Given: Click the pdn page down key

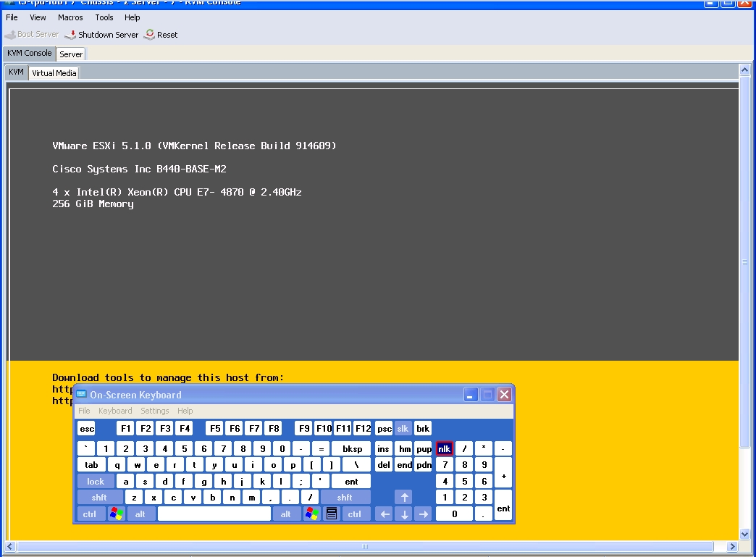Looking at the screenshot, I should [x=424, y=465].
